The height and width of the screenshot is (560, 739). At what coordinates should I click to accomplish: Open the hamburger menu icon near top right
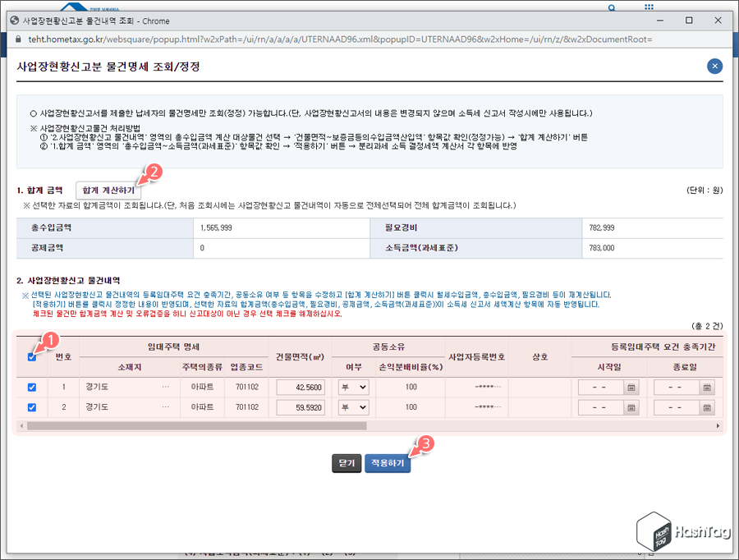pos(649,7)
